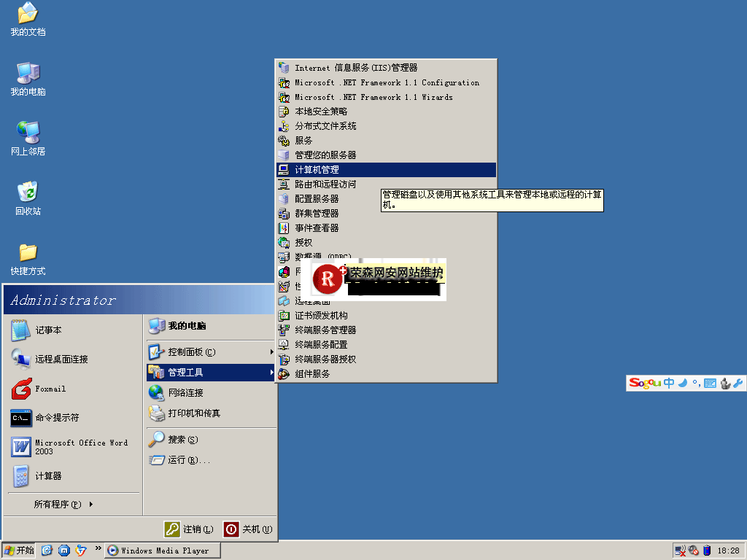Launch Foxmail from the start menu
This screenshot has width=747, height=560.
click(x=50, y=389)
